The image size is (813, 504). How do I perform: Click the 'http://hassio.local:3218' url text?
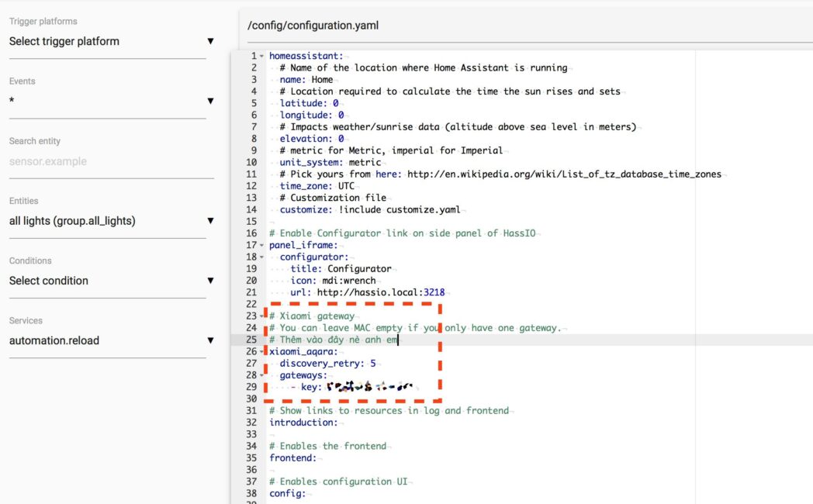point(381,292)
